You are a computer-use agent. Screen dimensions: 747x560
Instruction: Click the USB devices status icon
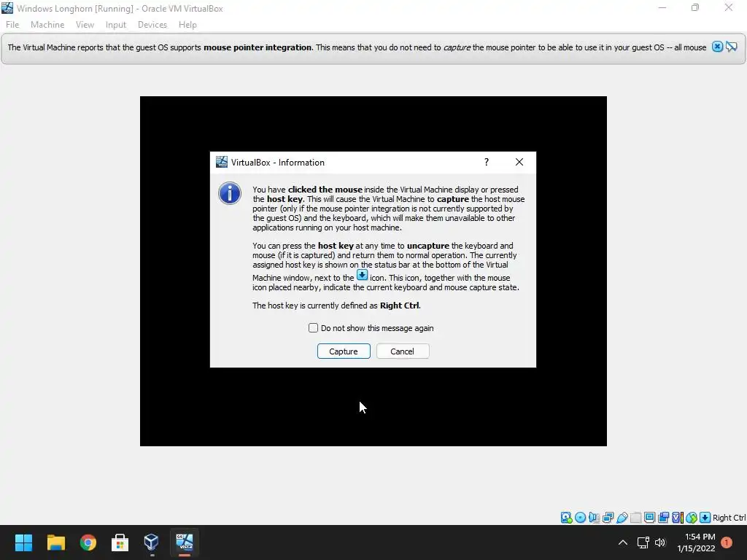pyautogui.click(x=622, y=518)
